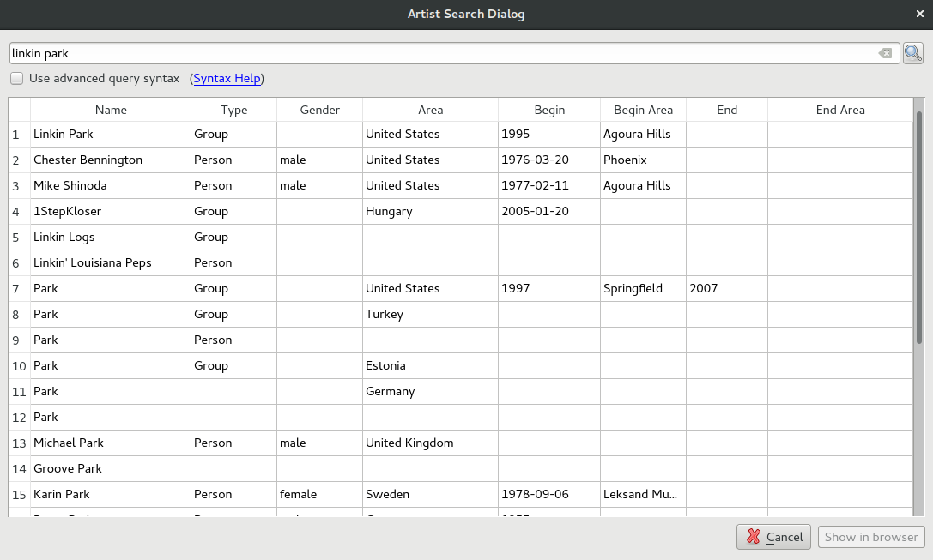Click the magnifier search icon button
This screenshot has height=560, width=933.
coord(912,53)
